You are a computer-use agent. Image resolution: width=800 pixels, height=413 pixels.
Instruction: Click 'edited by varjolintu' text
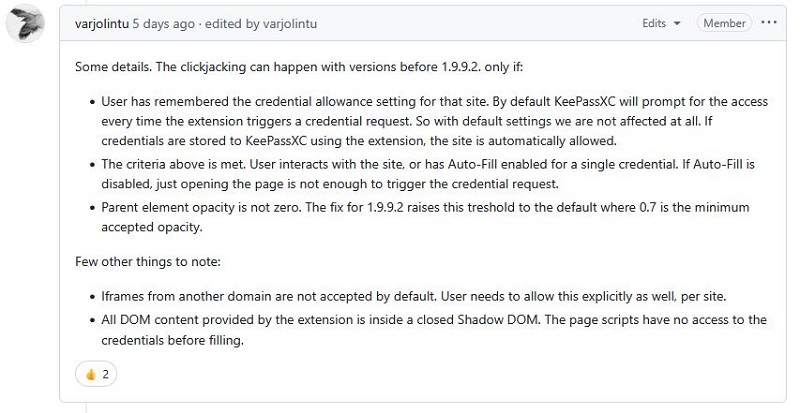tap(261, 23)
